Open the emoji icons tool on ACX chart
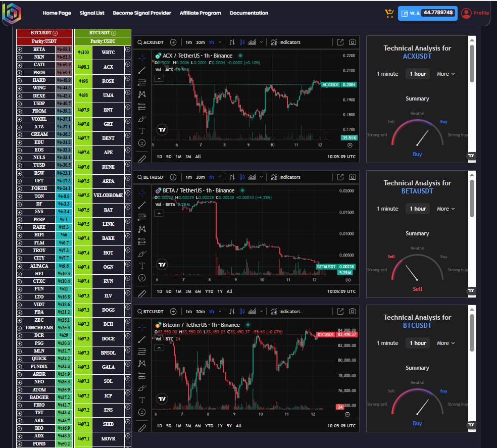Image resolution: width=497 pixels, height=448 pixels. click(x=142, y=143)
